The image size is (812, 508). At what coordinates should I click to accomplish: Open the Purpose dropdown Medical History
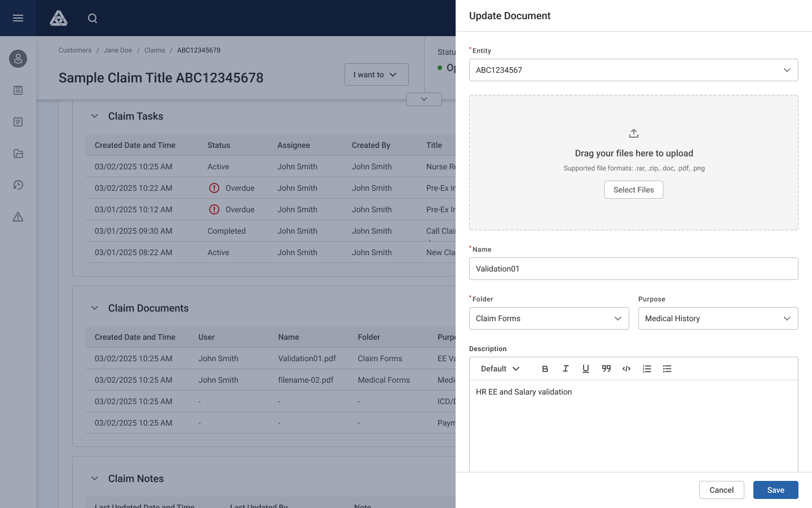click(718, 318)
